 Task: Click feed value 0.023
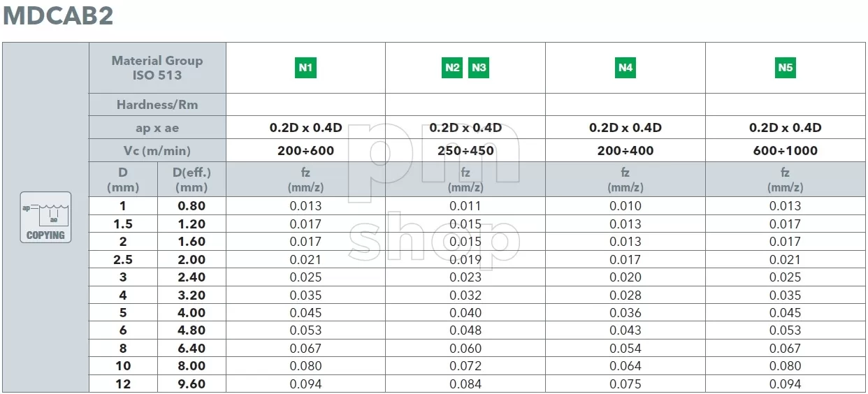pos(465,277)
